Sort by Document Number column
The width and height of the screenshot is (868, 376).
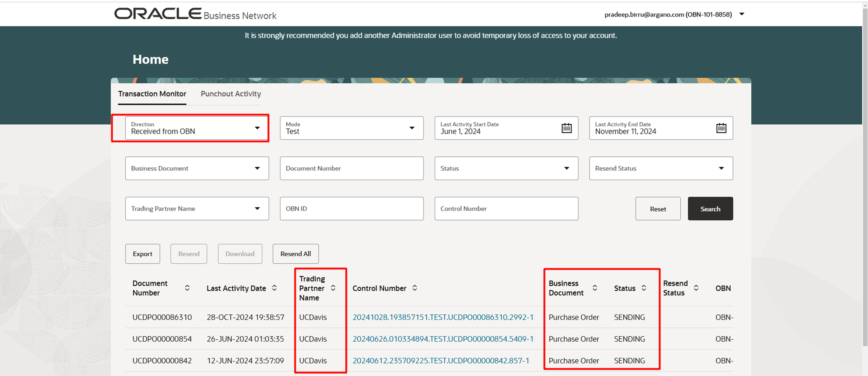coord(187,288)
